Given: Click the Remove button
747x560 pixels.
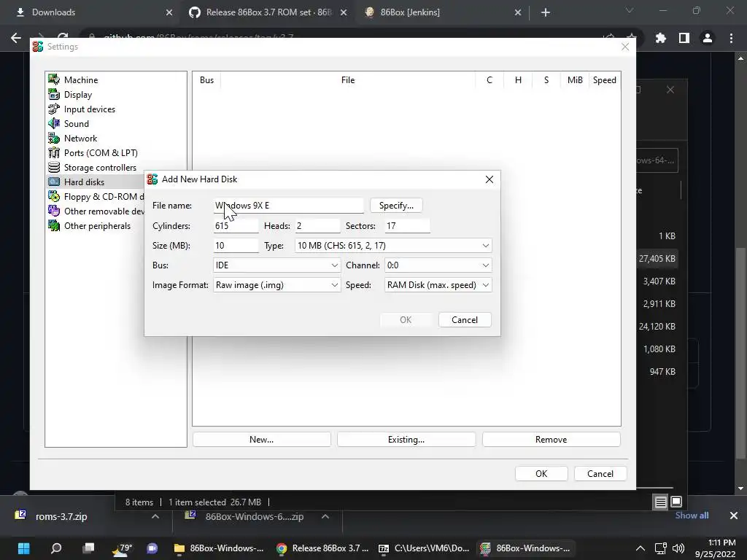Looking at the screenshot, I should click(x=551, y=440).
